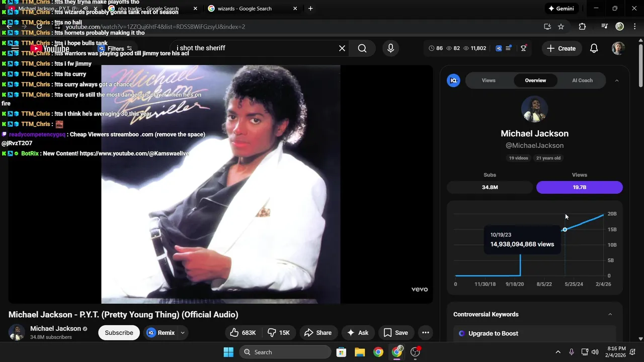
Task: Open a new browser tab
Action: (310, 9)
